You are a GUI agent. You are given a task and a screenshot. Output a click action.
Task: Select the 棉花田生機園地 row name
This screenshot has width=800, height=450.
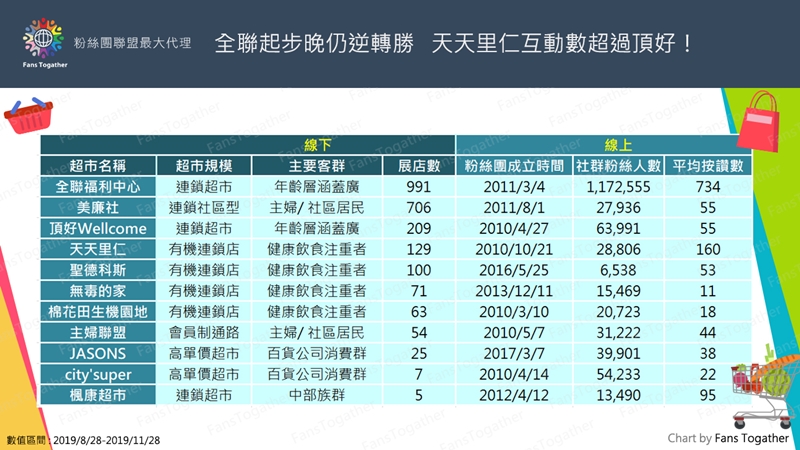pyautogui.click(x=98, y=312)
